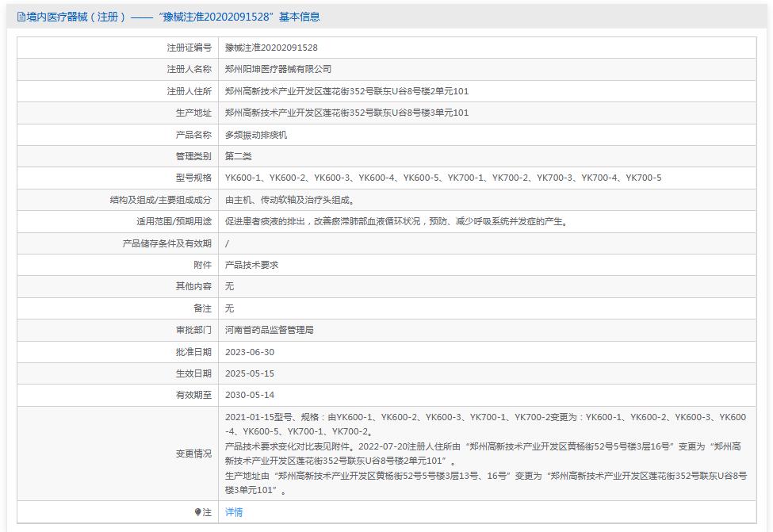Click the 产品名称 label

pos(193,135)
